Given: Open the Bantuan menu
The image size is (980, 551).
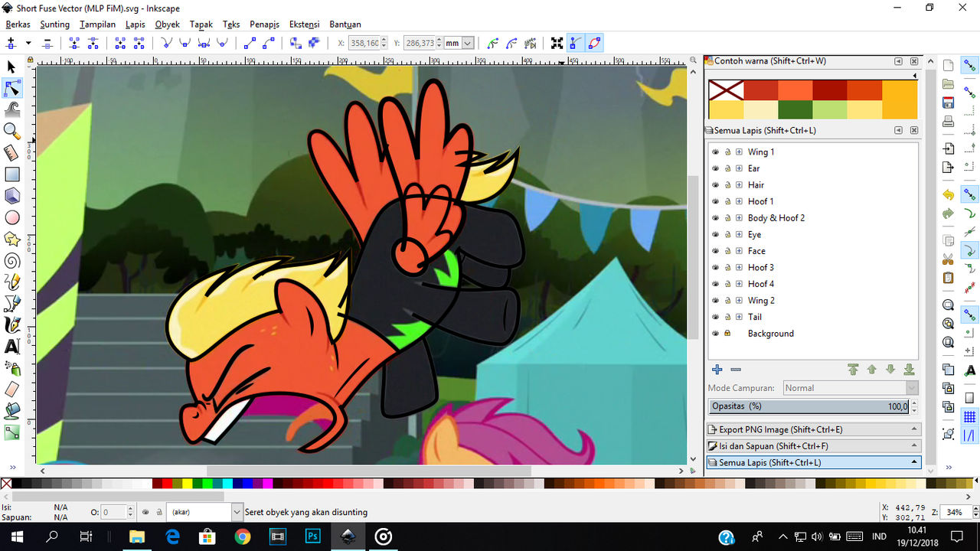Looking at the screenshot, I should (345, 24).
